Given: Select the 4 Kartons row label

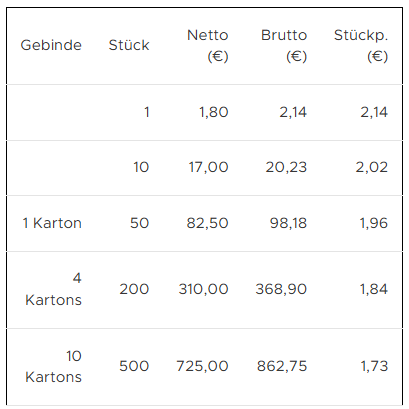Looking at the screenshot, I should (53, 289).
